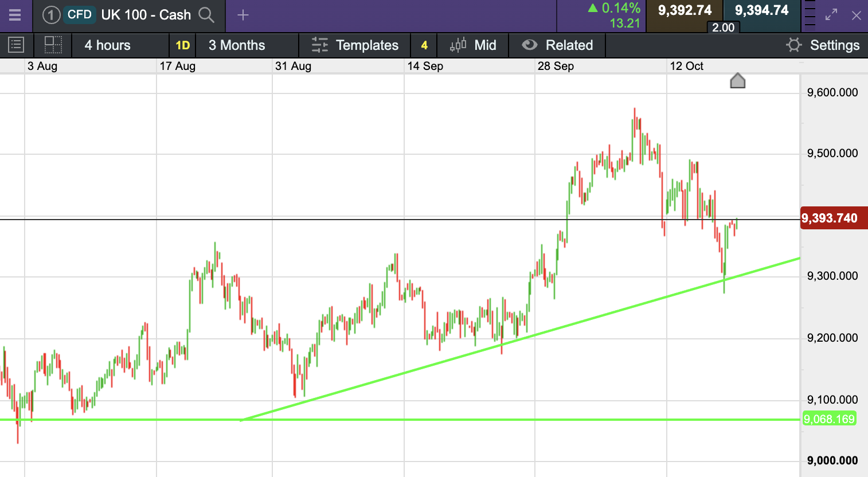This screenshot has width=868, height=477.
Task: Click the red 9,393.740 current price label
Action: pos(834,218)
